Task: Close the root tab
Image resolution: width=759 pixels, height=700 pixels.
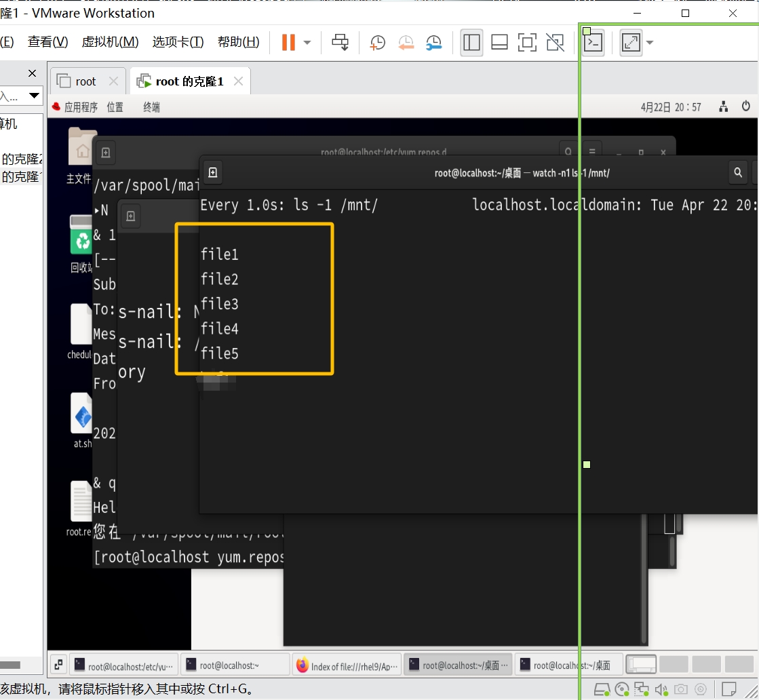Action: 113,81
